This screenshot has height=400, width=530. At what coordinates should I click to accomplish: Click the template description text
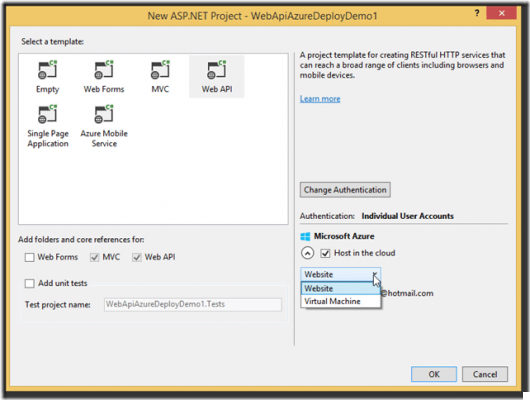[402, 65]
